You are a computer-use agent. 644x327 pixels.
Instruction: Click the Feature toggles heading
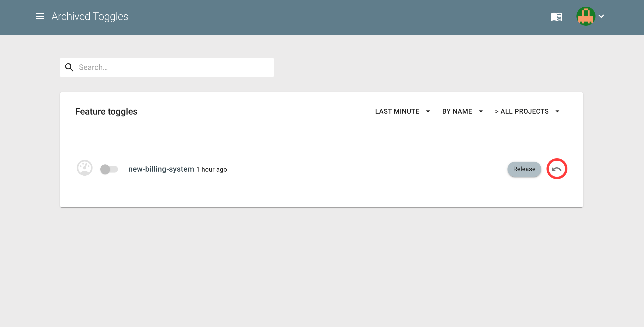[x=106, y=111]
